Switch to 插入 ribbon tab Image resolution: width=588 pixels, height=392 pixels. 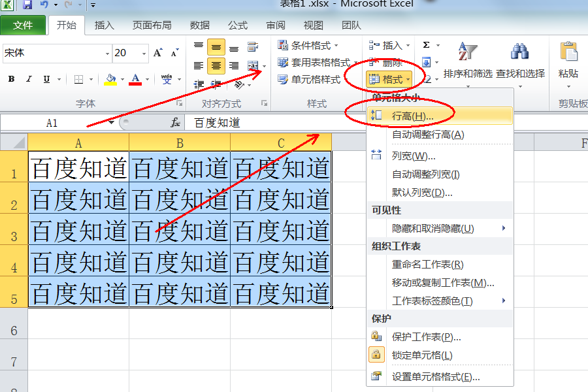[105, 25]
